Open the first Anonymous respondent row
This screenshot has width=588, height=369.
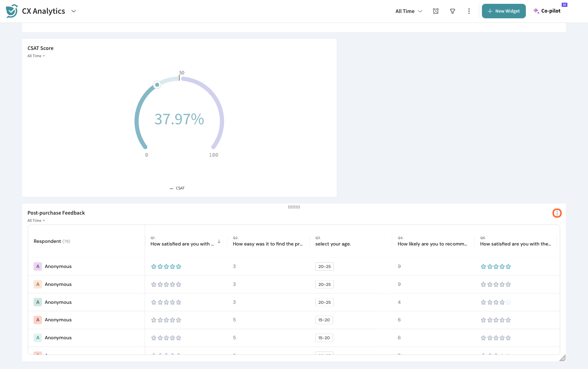tap(58, 266)
